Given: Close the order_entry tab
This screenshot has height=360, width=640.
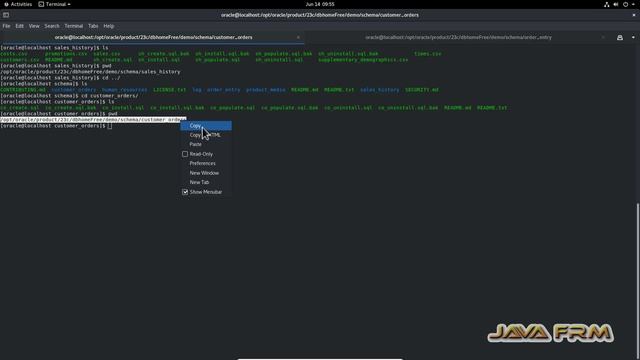Looking at the screenshot, I should click(x=603, y=37).
